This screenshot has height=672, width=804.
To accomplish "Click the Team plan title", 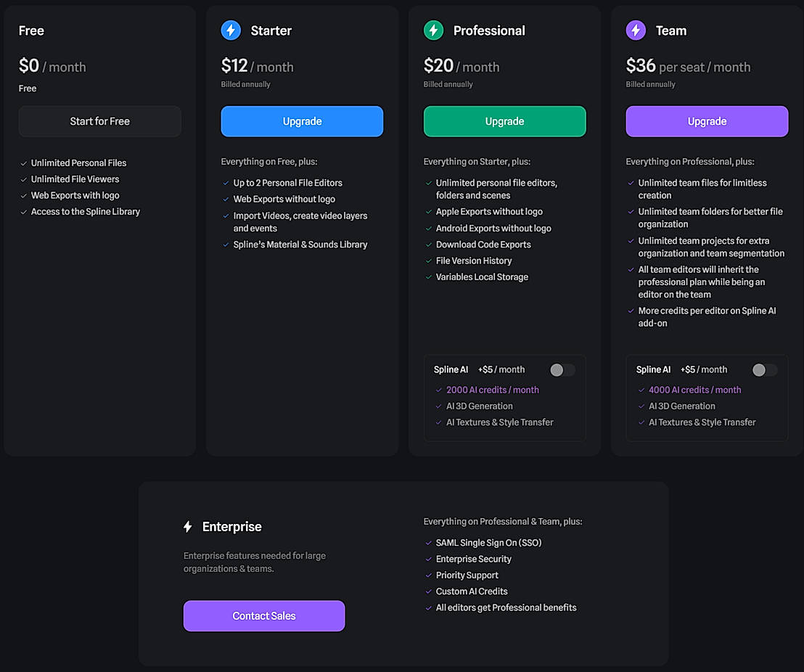I will 671,30.
